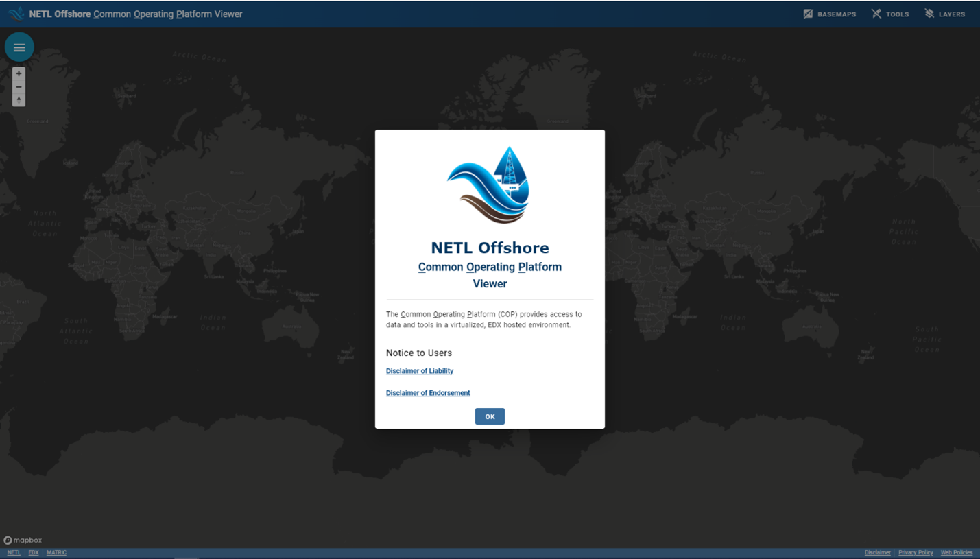Open the hamburger side menu
980x559 pixels.
[x=19, y=47]
